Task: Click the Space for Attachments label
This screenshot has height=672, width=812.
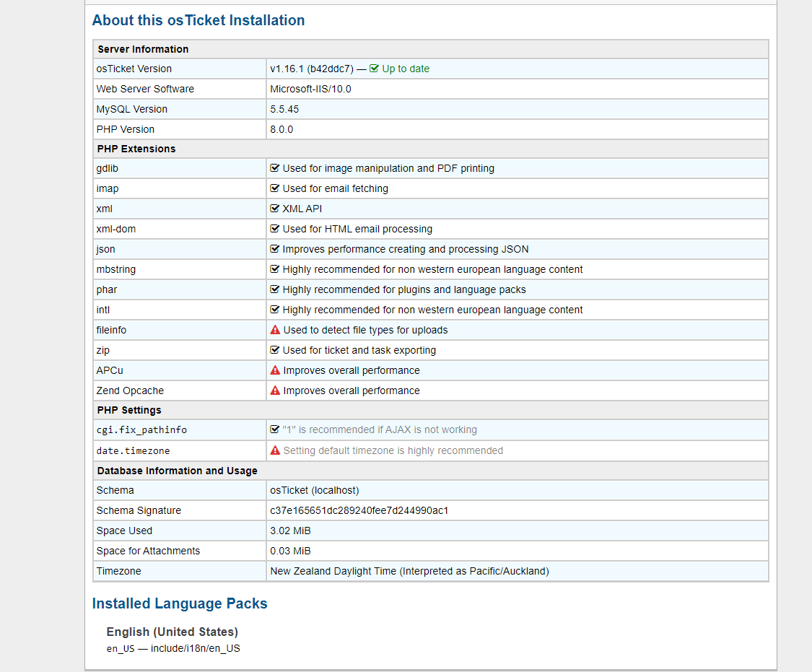Action: click(x=148, y=551)
